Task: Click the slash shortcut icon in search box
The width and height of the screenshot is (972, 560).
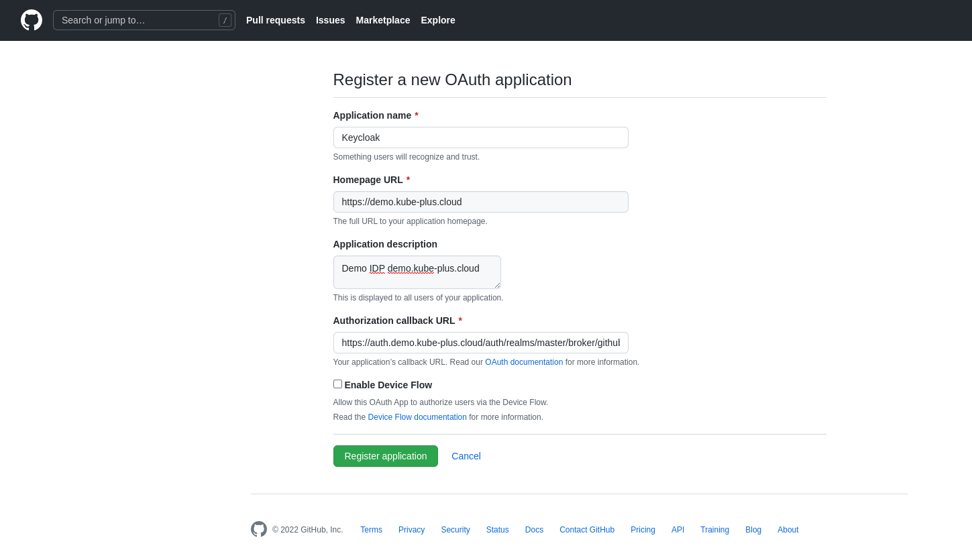Action: 225,20
